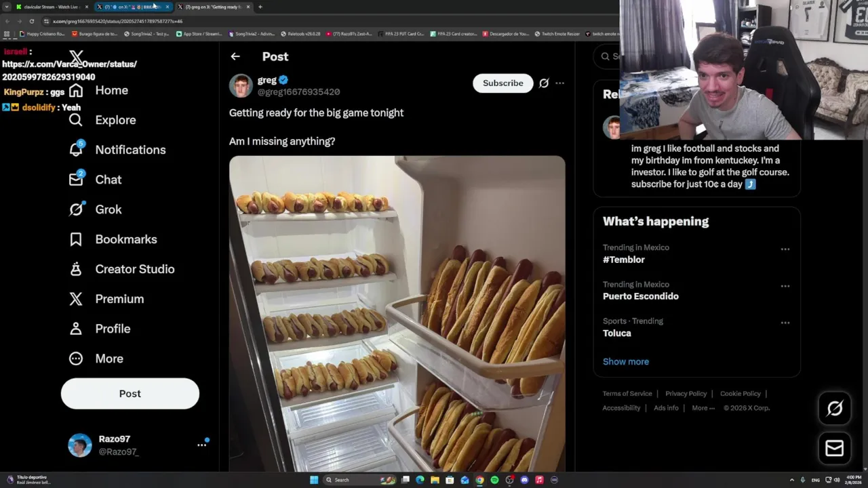Open Accessibility footer link
This screenshot has height=488, width=868.
(621, 408)
